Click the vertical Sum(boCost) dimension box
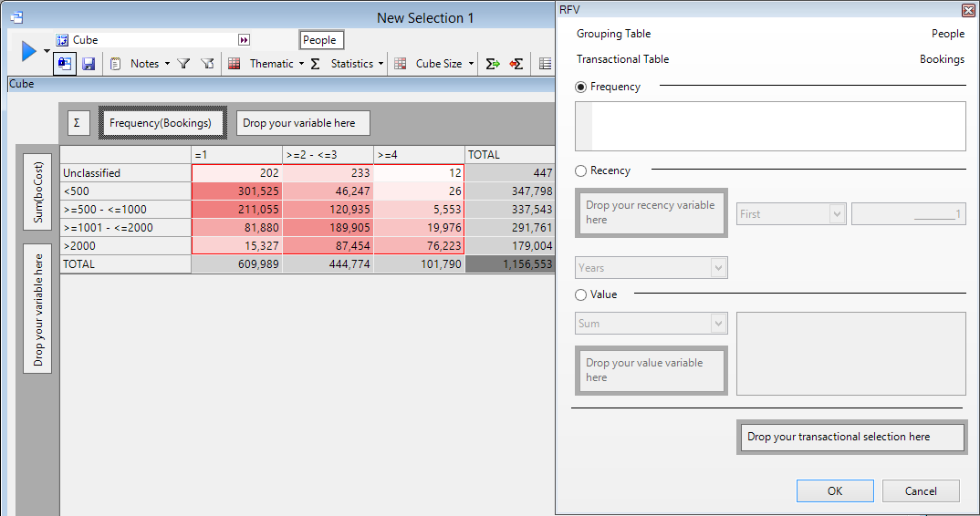 pos(37,191)
